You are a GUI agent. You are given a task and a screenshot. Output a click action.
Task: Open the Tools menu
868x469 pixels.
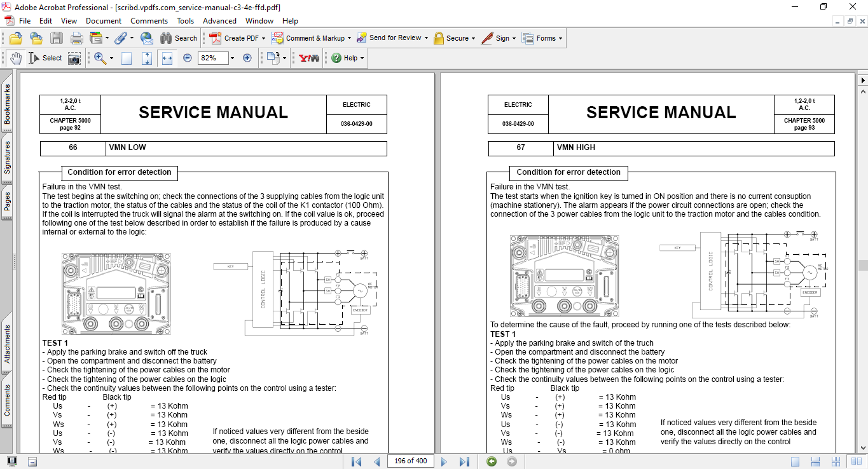[x=186, y=21]
